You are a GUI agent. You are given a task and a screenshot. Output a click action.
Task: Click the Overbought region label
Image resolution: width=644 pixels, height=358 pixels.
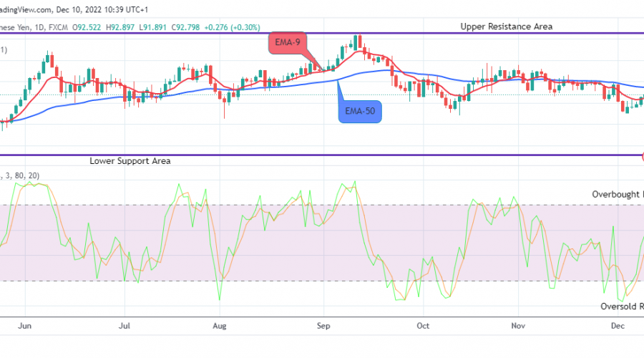click(x=617, y=194)
